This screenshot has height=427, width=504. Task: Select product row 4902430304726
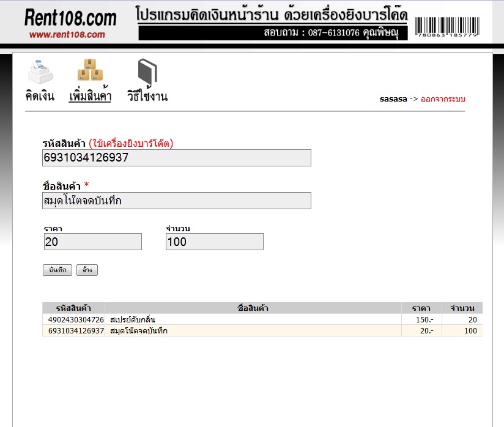[76, 319]
